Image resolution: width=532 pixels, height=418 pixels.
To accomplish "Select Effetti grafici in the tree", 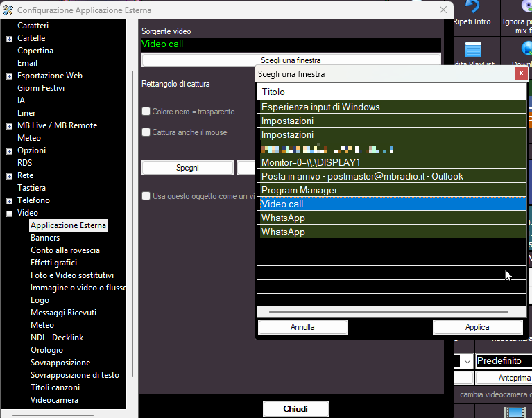I will tap(53, 263).
